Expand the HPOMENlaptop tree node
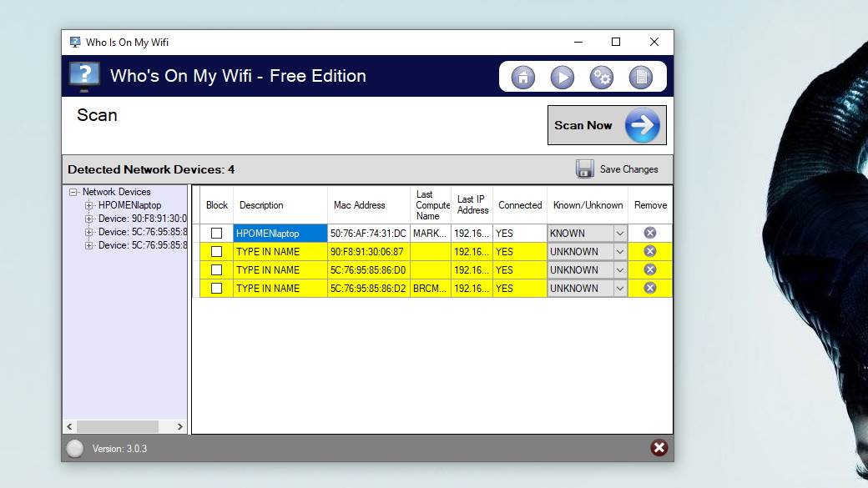The image size is (868, 488). tap(89, 205)
